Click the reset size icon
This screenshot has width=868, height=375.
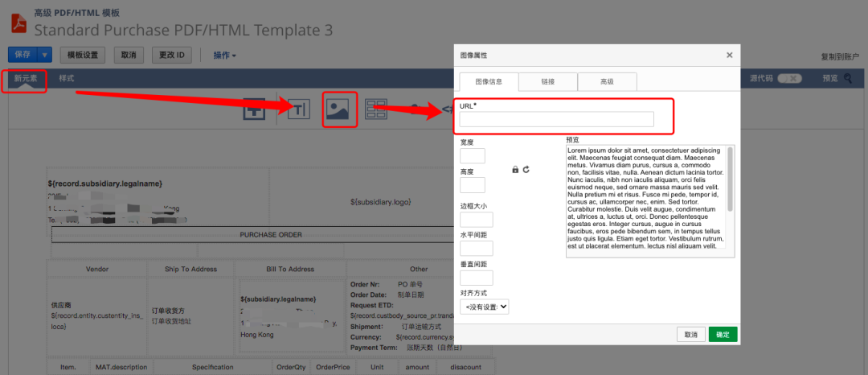[x=526, y=170]
